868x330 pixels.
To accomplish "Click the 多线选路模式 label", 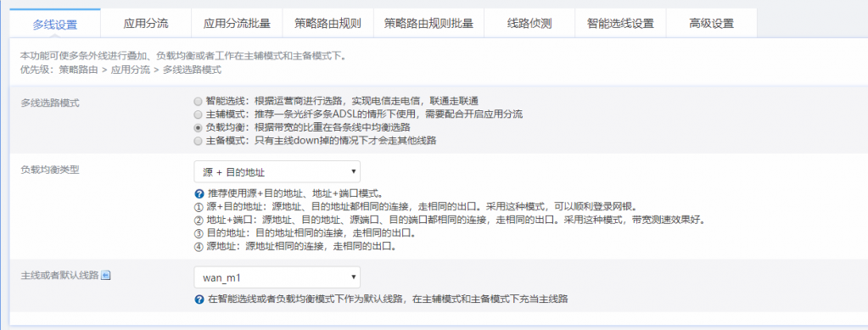I will pos(49,103).
